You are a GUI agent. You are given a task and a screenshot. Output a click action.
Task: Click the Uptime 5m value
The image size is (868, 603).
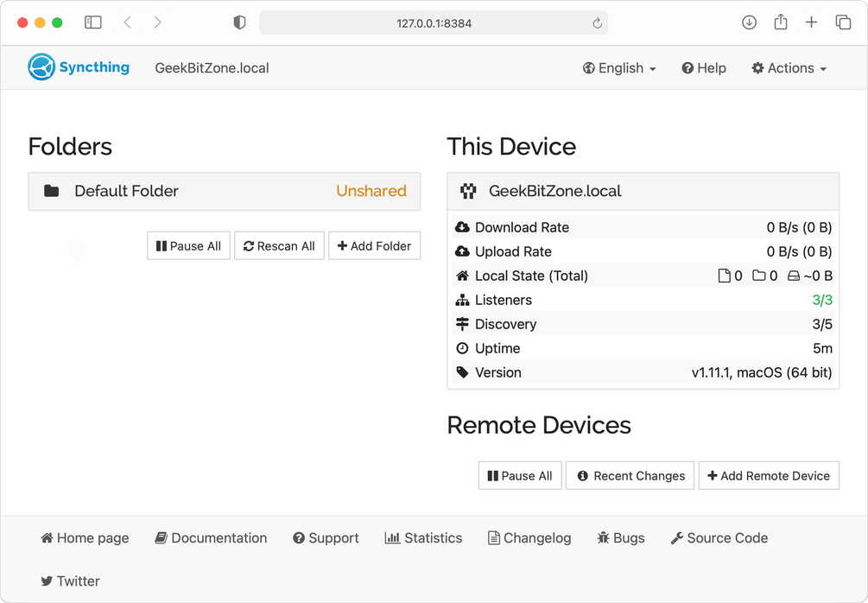[x=822, y=348]
